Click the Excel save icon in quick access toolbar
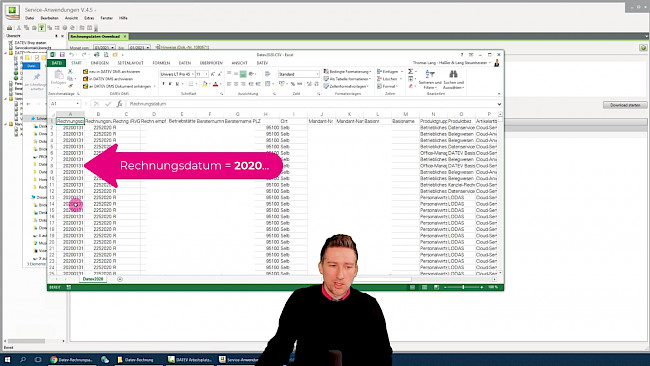 62,55
